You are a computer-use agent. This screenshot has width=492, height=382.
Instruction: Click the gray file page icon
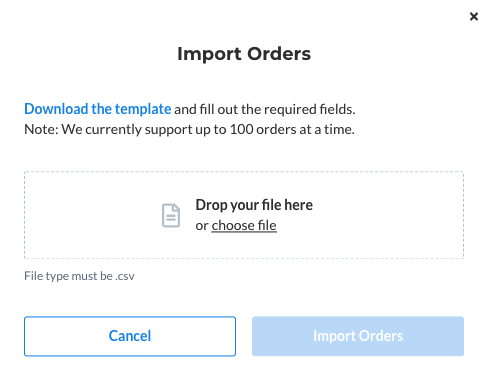click(171, 215)
